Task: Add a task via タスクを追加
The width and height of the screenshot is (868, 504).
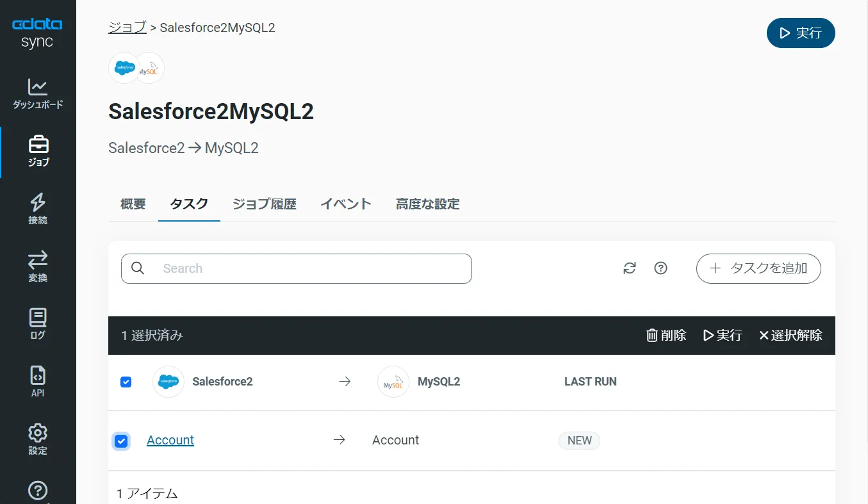Action: click(x=758, y=268)
